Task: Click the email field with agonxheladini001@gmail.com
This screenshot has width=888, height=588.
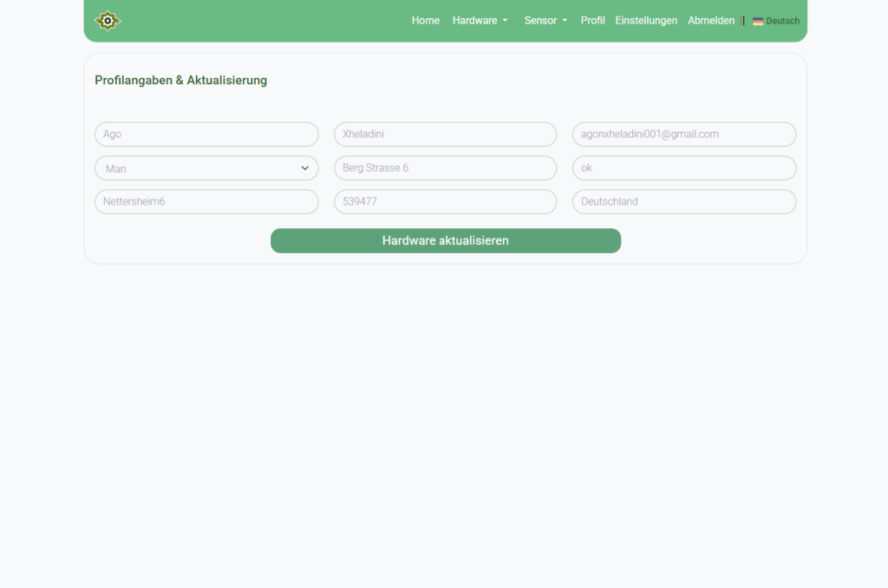Action: point(684,134)
